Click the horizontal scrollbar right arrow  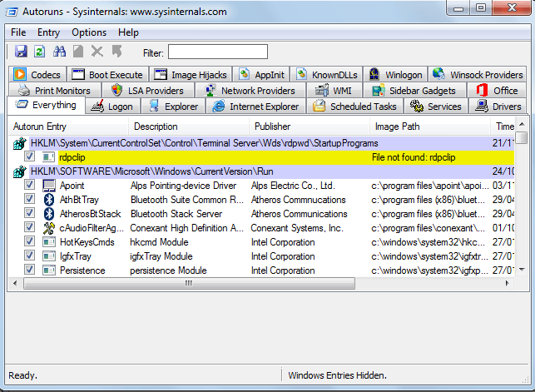tap(508, 283)
